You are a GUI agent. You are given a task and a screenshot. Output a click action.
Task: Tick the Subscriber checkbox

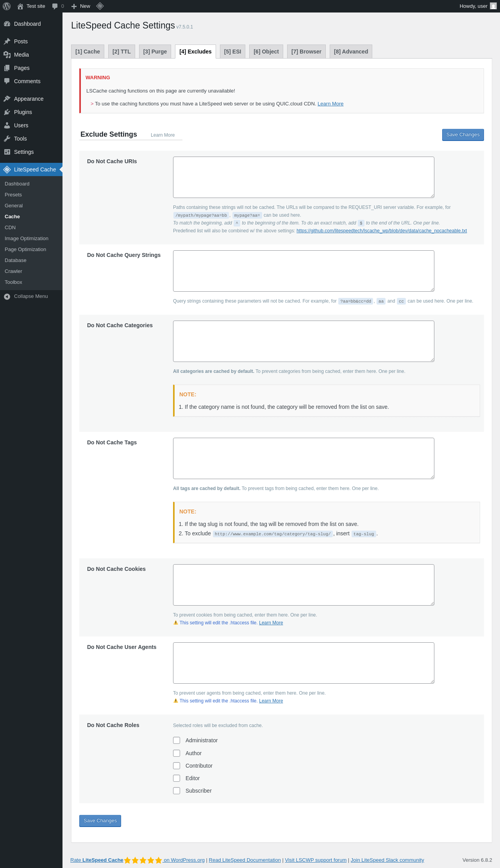[177, 791]
